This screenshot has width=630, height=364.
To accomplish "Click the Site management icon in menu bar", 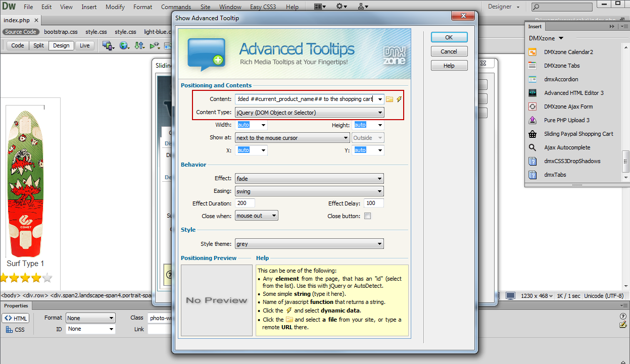I will point(363,7).
